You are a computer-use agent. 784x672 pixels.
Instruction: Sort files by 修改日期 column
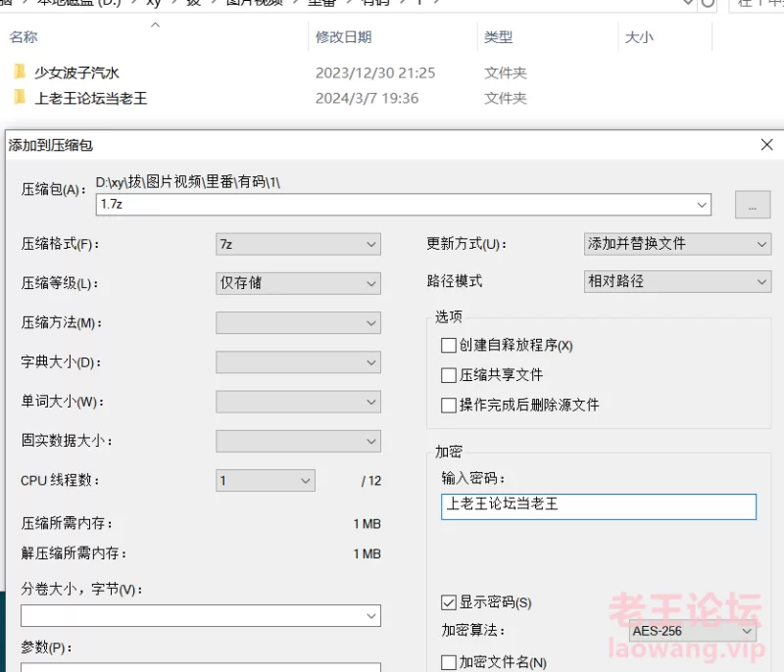pos(344,37)
